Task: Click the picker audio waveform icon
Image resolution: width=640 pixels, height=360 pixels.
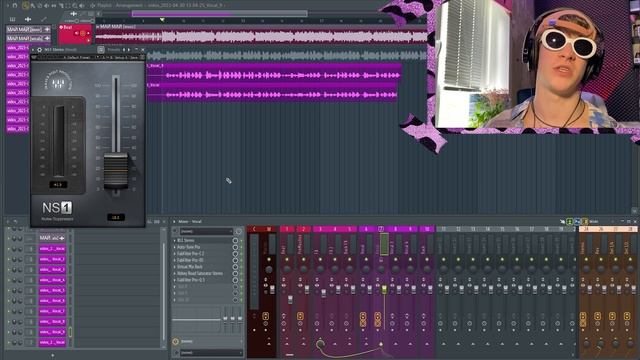Action: tap(28, 19)
